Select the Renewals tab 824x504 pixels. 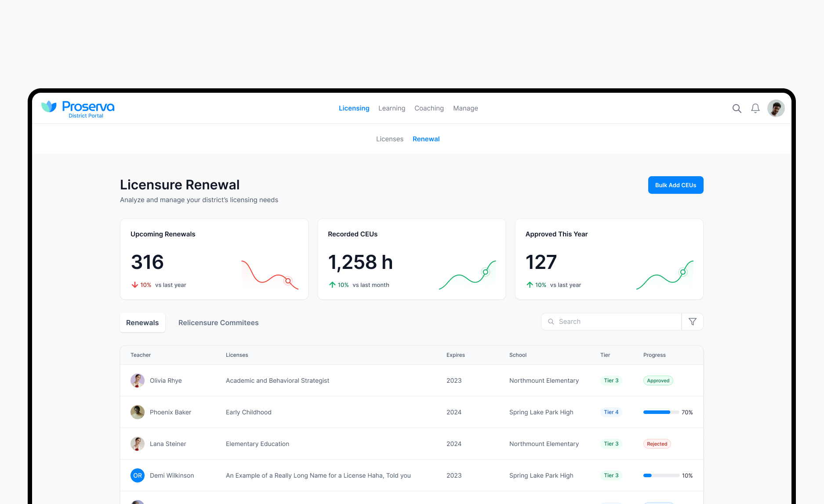(x=142, y=323)
